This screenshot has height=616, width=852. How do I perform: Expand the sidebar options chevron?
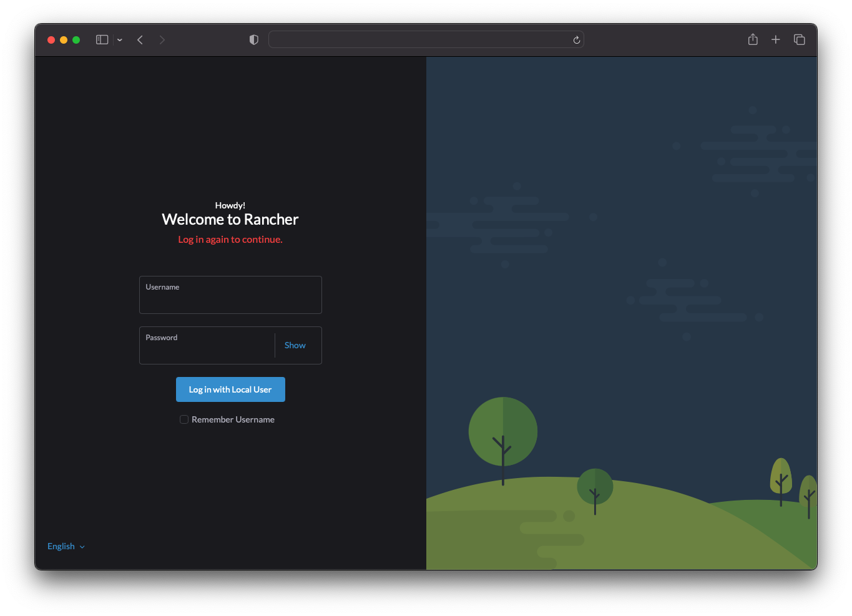coord(119,39)
